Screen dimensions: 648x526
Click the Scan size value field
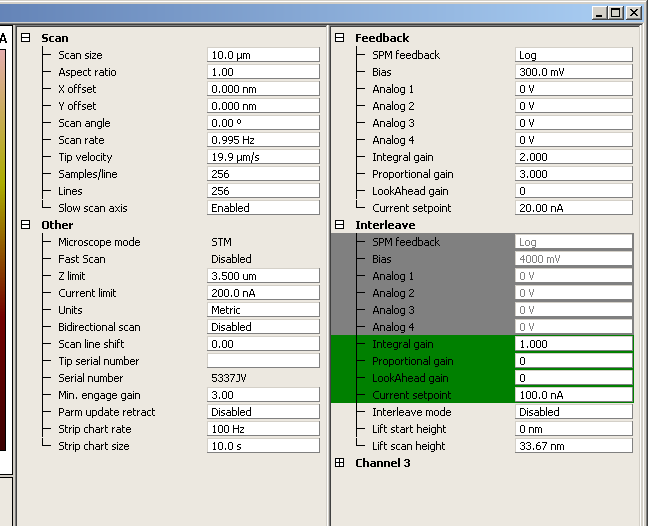(x=263, y=55)
